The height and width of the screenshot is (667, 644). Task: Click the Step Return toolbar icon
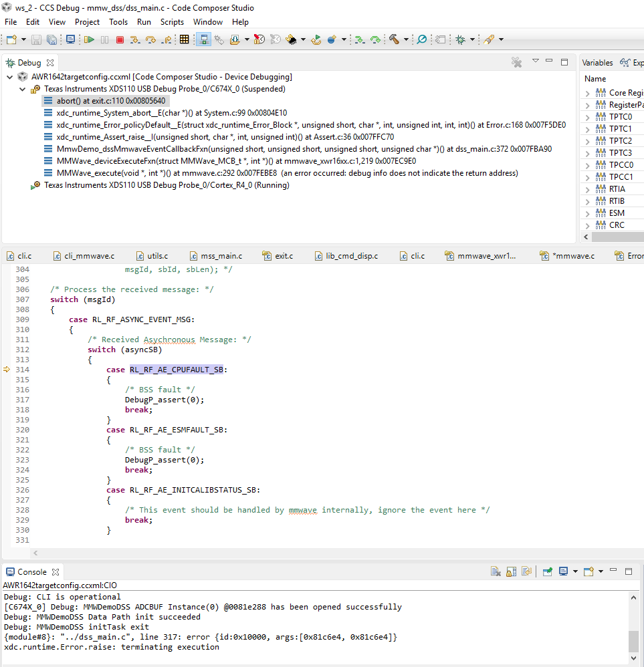pyautogui.click(x=167, y=39)
